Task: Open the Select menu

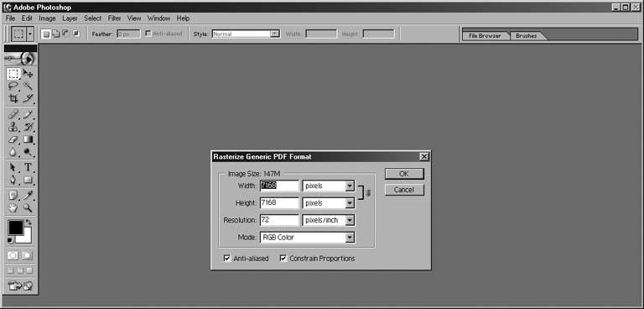Action: 93,18
